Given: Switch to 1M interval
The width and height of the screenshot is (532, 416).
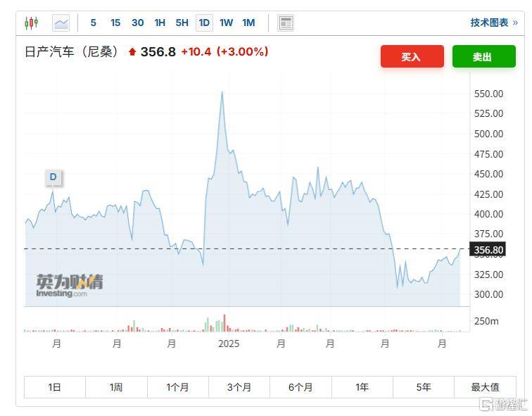Looking at the screenshot, I should [x=248, y=23].
